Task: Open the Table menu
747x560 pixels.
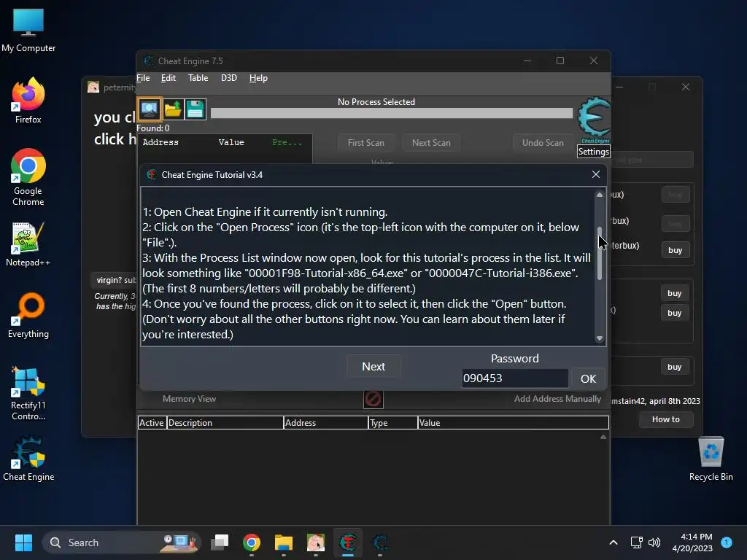Action: point(198,78)
